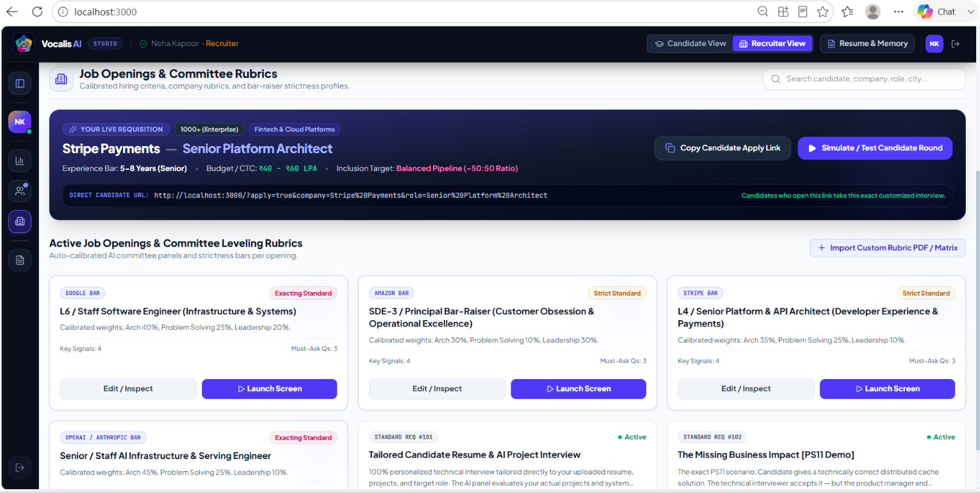This screenshot has height=493, width=980.
Task: Click the browser back arrow
Action: [x=12, y=12]
